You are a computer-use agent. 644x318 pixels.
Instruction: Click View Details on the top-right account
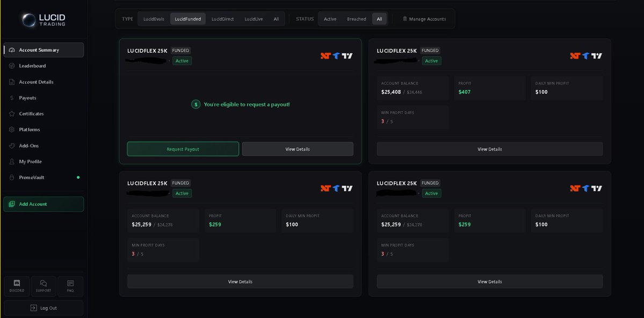pyautogui.click(x=489, y=149)
